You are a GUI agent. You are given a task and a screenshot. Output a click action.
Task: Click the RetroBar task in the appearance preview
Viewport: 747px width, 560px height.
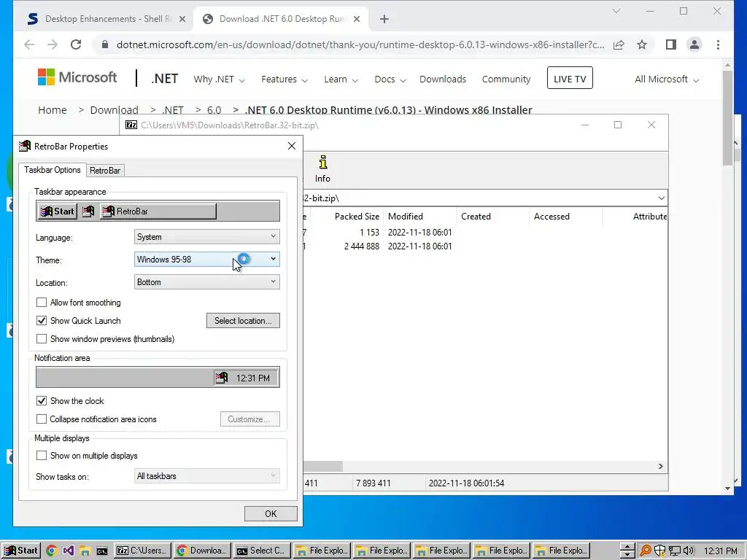(158, 211)
